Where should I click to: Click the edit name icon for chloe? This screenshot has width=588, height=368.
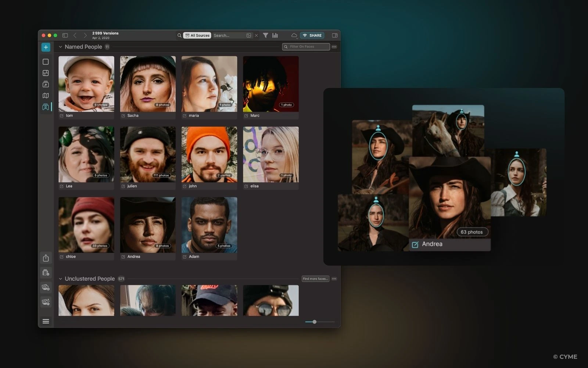(62, 257)
